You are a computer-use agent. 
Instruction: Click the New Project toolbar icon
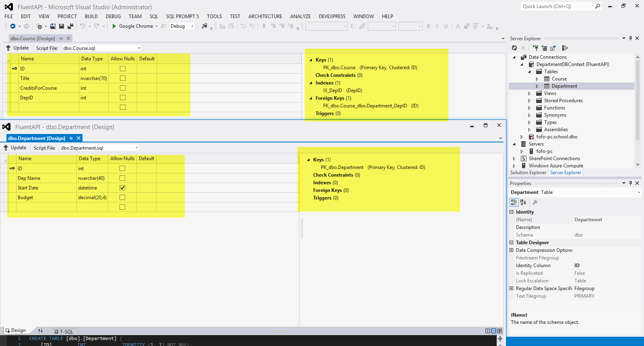39,26
